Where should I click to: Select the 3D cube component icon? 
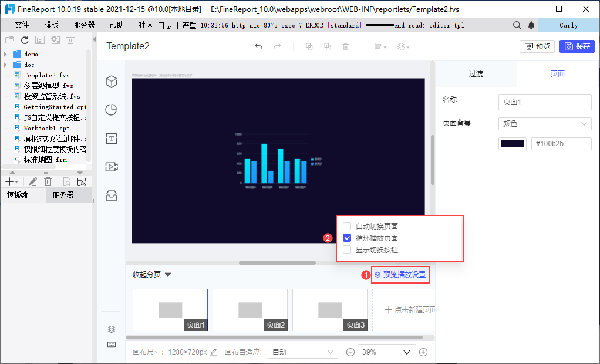click(112, 82)
